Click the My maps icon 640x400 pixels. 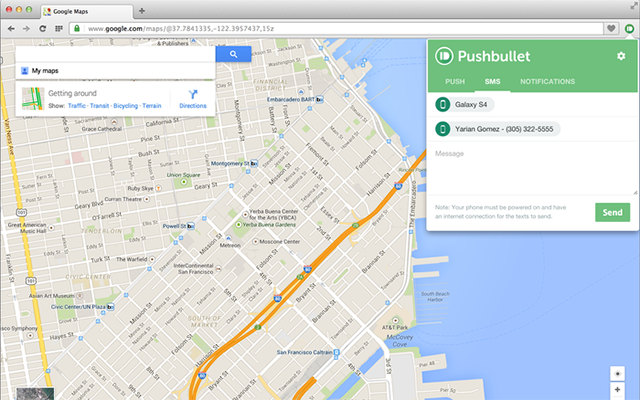24,71
